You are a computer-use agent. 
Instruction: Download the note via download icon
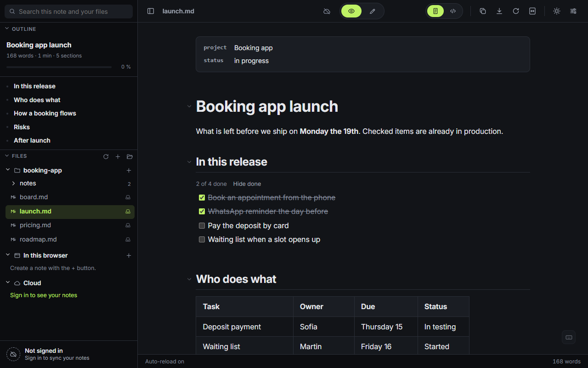(x=499, y=11)
